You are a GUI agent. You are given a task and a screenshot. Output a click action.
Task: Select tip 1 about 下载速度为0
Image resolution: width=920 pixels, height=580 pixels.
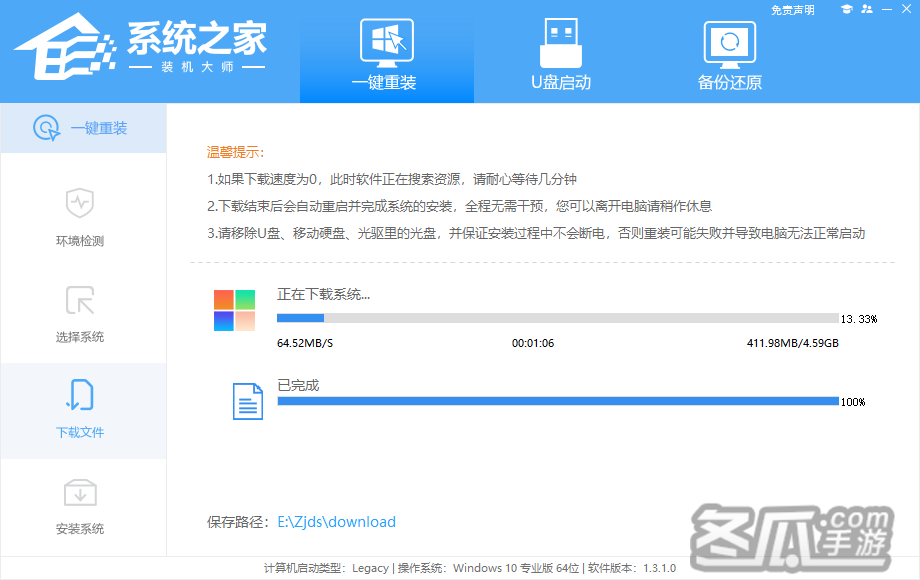(392, 179)
